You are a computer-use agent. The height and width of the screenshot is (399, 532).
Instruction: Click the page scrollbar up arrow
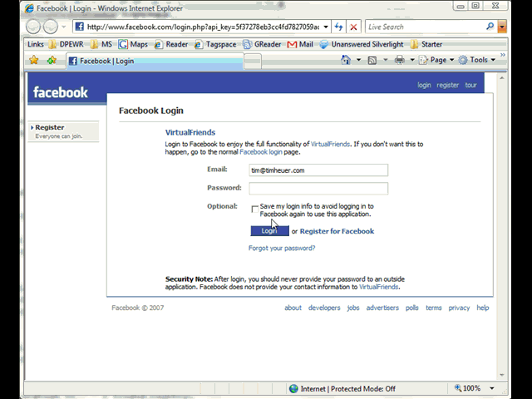coord(502,78)
